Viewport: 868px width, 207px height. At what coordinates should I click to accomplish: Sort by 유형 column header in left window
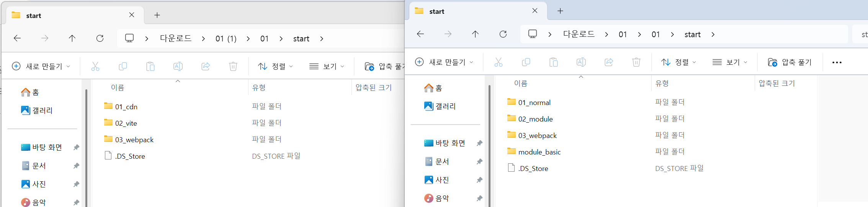(x=259, y=87)
